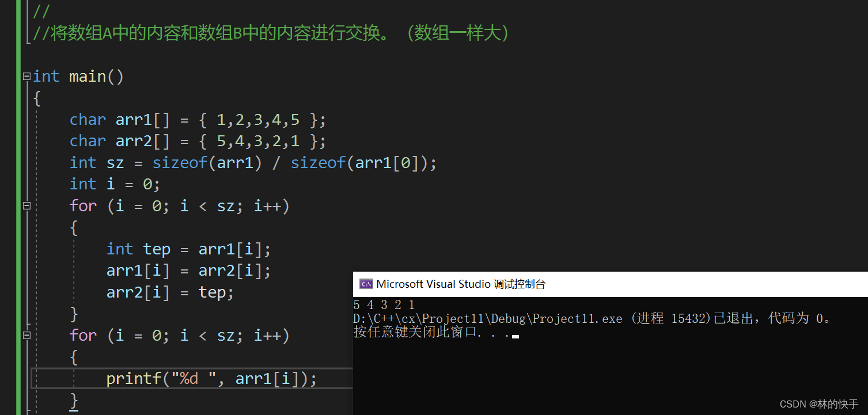
Task: Click the "arr1[i] = arr2[i];" line
Action: [189, 271]
